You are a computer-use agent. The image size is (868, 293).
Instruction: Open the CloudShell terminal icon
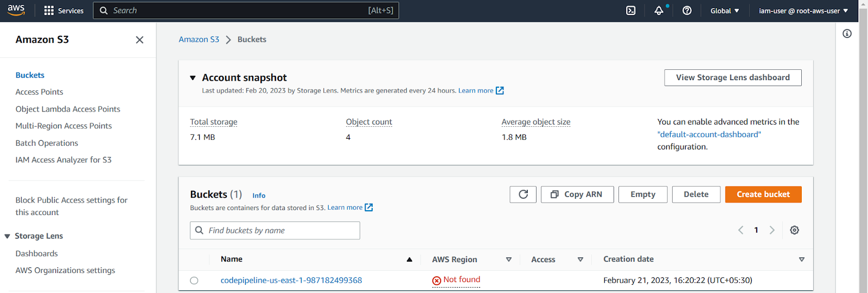[x=631, y=11]
